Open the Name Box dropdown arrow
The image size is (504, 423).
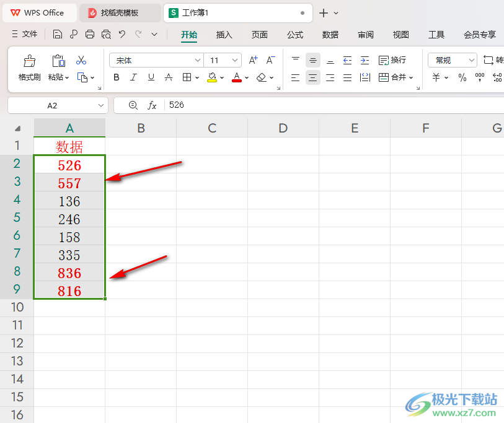click(101, 105)
